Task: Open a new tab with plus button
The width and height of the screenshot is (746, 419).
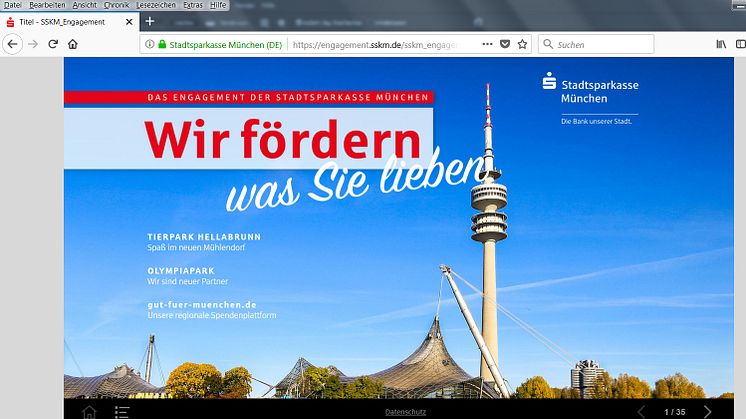Action: 150,21
